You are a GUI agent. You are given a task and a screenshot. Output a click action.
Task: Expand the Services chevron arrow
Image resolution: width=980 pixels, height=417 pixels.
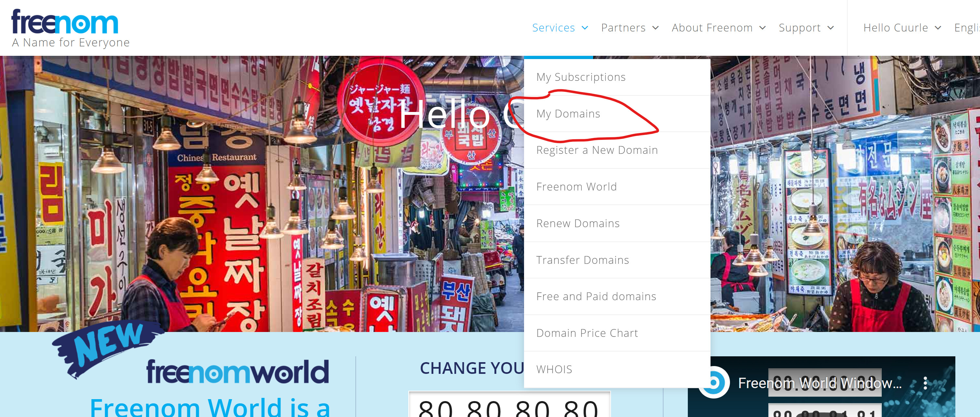(x=585, y=28)
